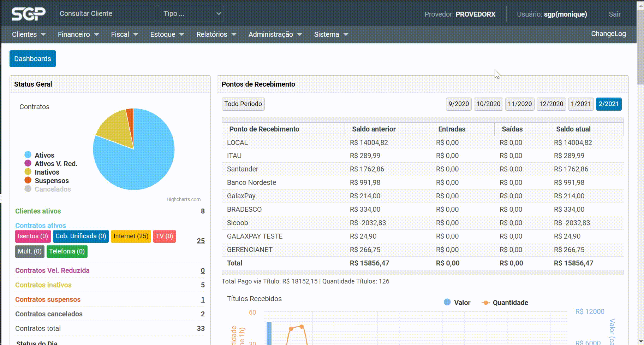Screen dimensions: 644x345
Task: Toggle the Valor chart series legend
Action: point(457,303)
